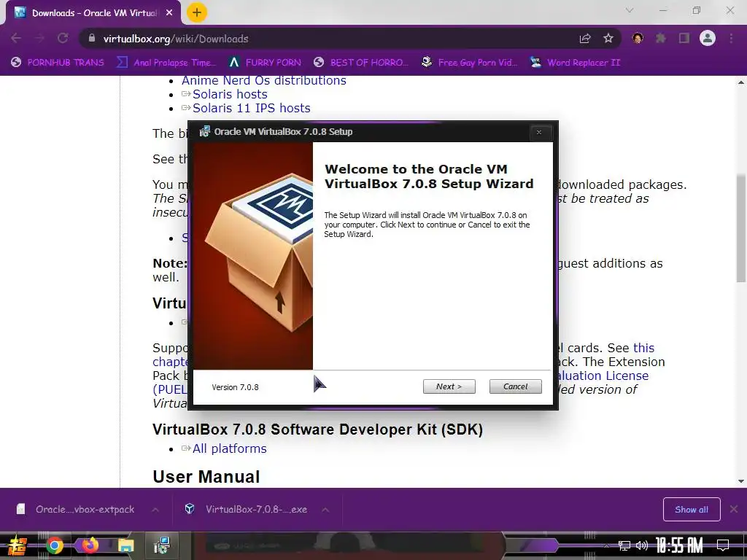Image resolution: width=747 pixels, height=560 pixels.
Task: Click Show all downloads
Action: (692, 510)
